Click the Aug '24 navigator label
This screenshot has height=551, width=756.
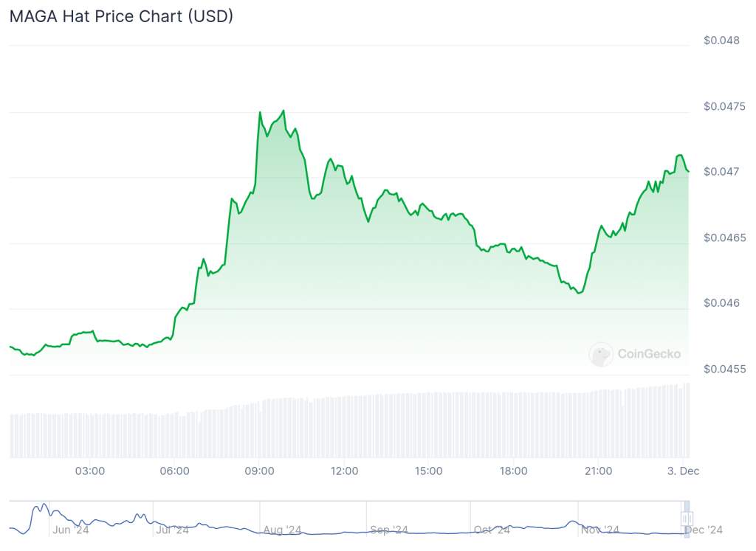coord(283,530)
